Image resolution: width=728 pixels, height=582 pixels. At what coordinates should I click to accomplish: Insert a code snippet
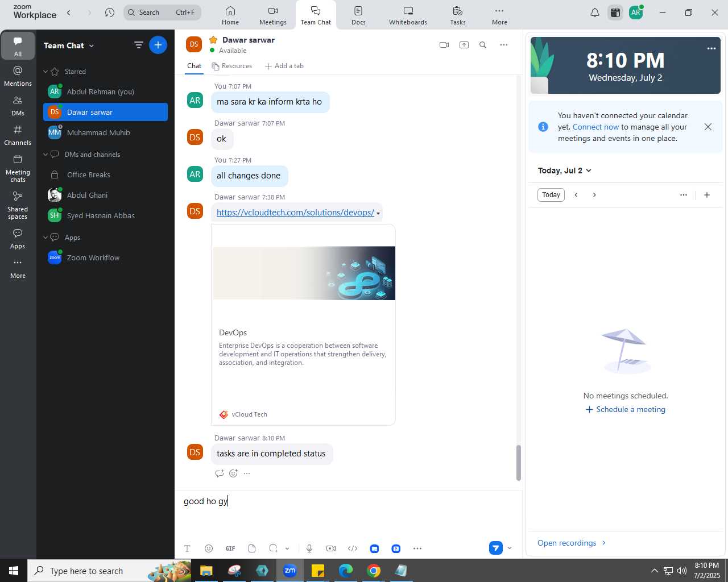pyautogui.click(x=353, y=548)
